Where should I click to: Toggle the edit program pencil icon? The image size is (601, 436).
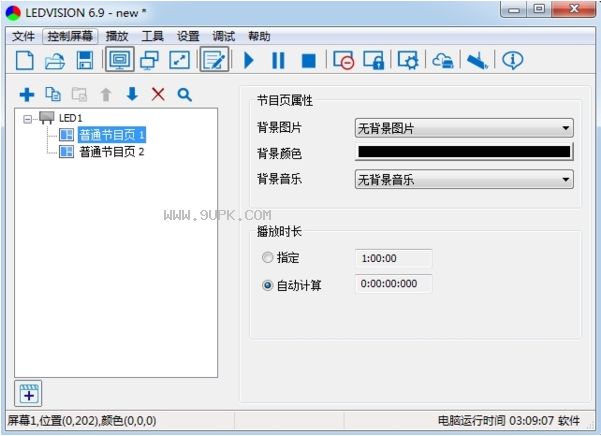[214, 60]
